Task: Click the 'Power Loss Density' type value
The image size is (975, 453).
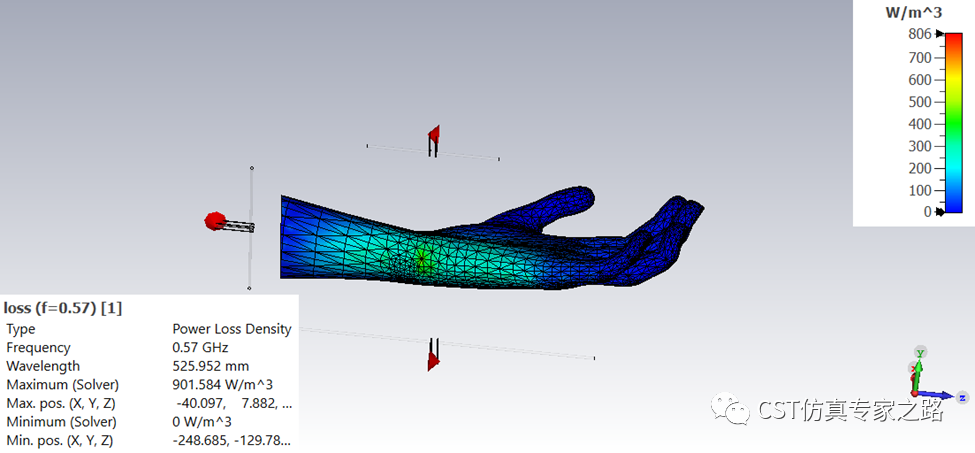Action: coord(231,329)
